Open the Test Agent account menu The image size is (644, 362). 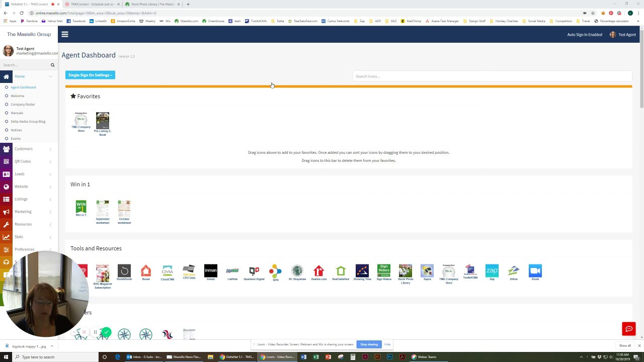point(623,35)
